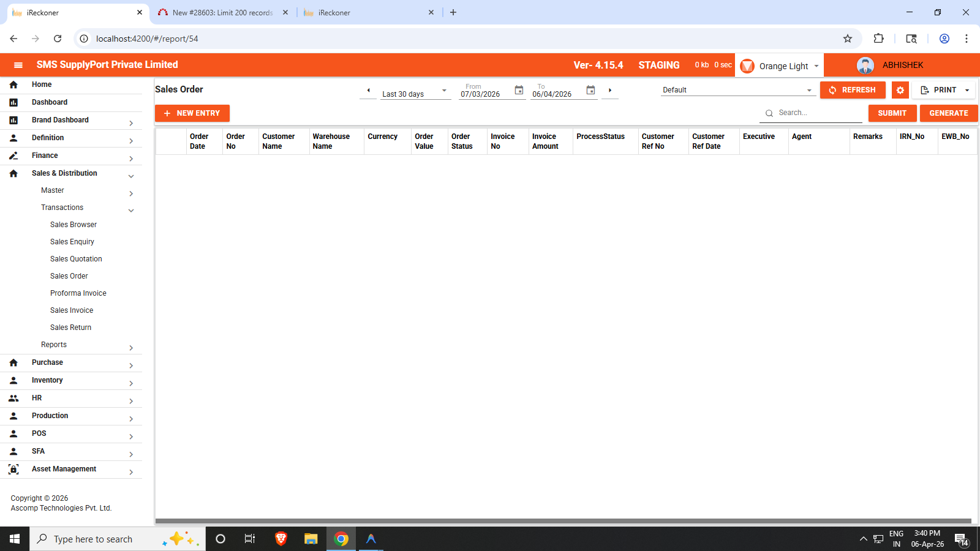Switch to the New #28603 browser tab
This screenshot has width=980, height=551.
point(222,12)
